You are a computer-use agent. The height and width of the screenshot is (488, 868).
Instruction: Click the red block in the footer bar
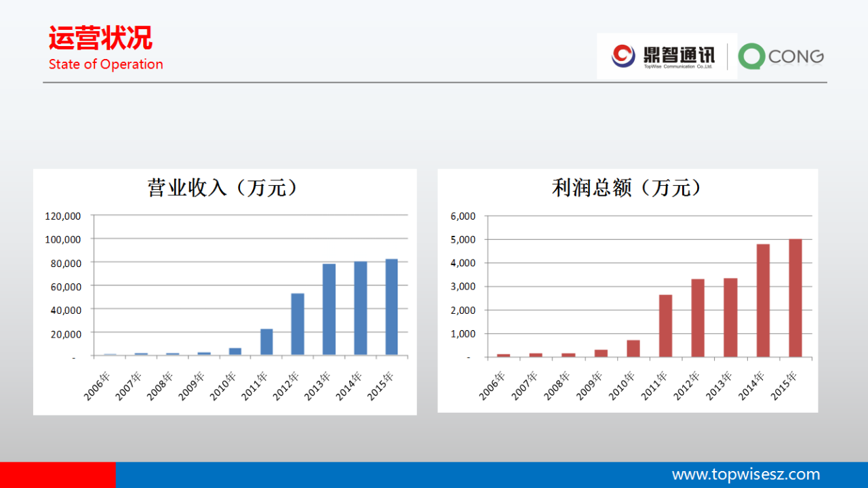58,475
